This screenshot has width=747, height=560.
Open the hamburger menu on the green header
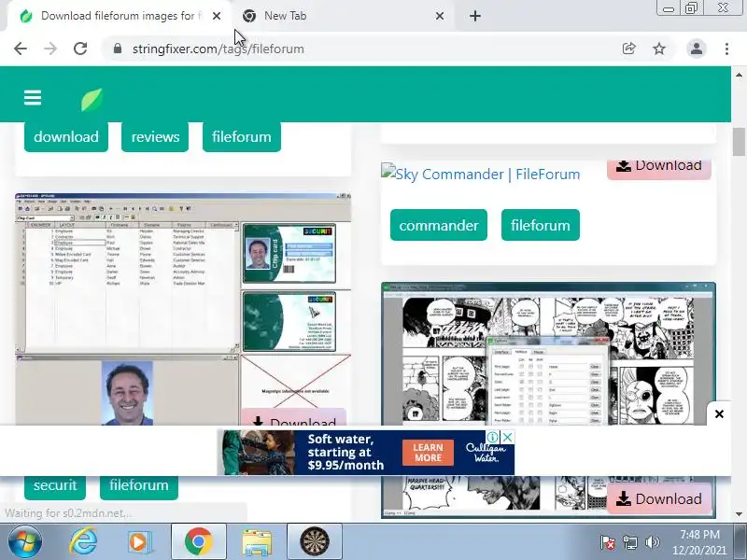(33, 98)
